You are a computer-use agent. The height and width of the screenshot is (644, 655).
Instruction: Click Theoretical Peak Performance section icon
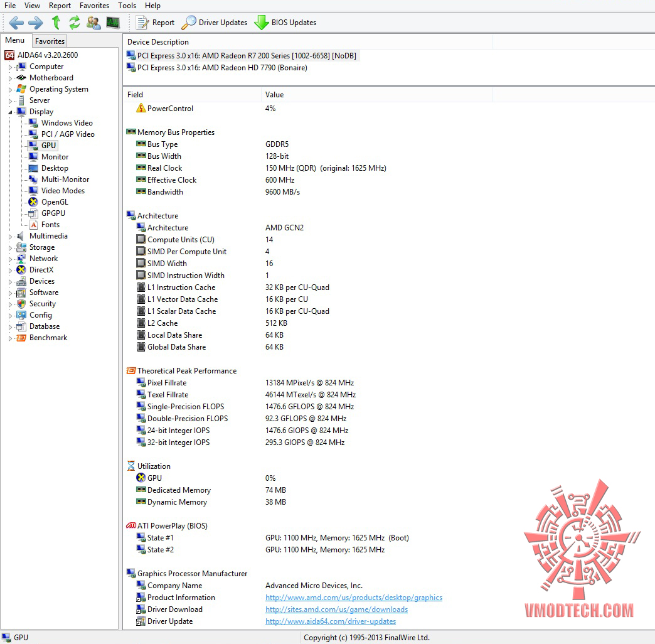point(131,371)
